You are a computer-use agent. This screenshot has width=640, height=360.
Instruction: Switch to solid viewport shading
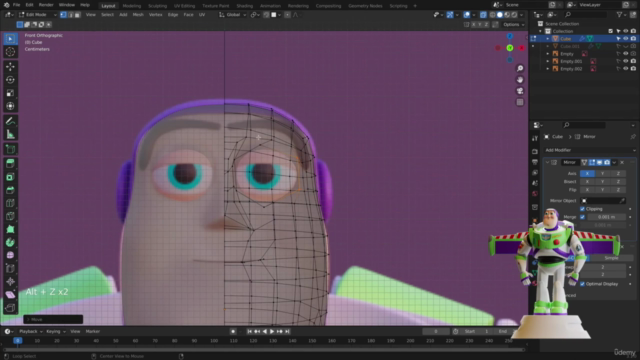(500, 15)
